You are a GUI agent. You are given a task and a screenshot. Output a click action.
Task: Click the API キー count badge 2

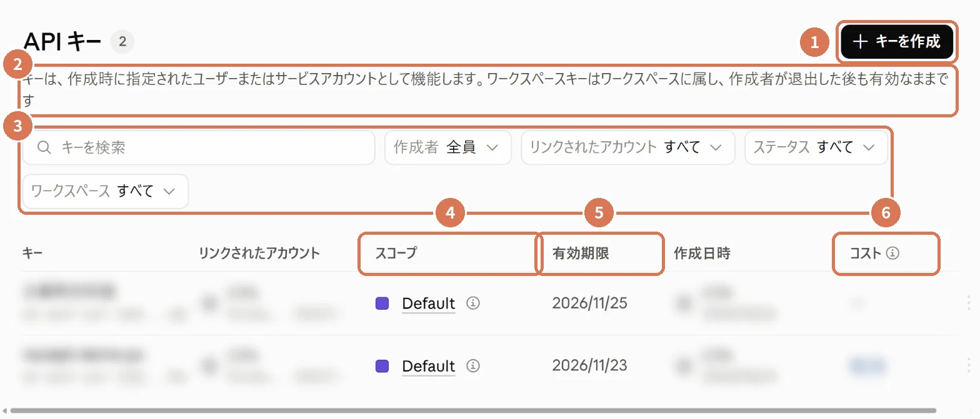tap(122, 42)
